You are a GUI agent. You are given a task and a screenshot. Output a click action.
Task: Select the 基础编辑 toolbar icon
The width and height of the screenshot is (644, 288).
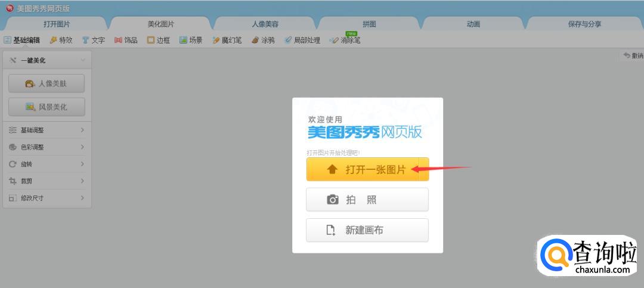point(7,41)
